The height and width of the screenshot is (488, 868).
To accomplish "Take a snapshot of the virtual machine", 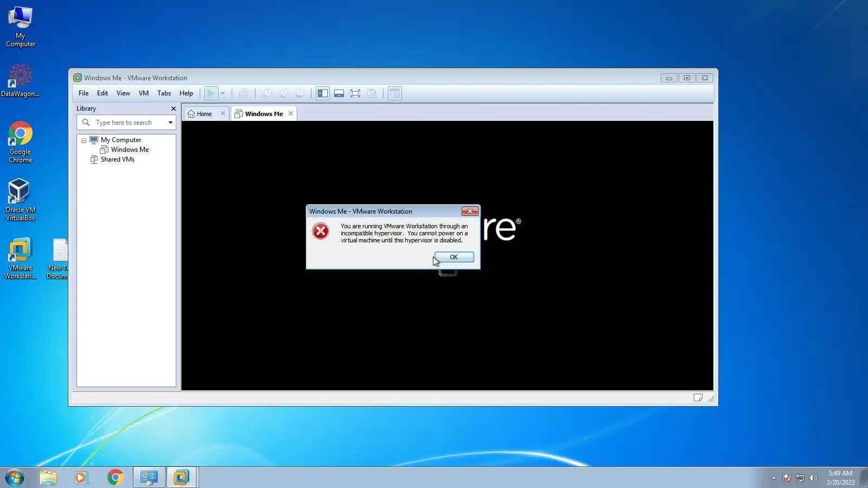I will [267, 93].
